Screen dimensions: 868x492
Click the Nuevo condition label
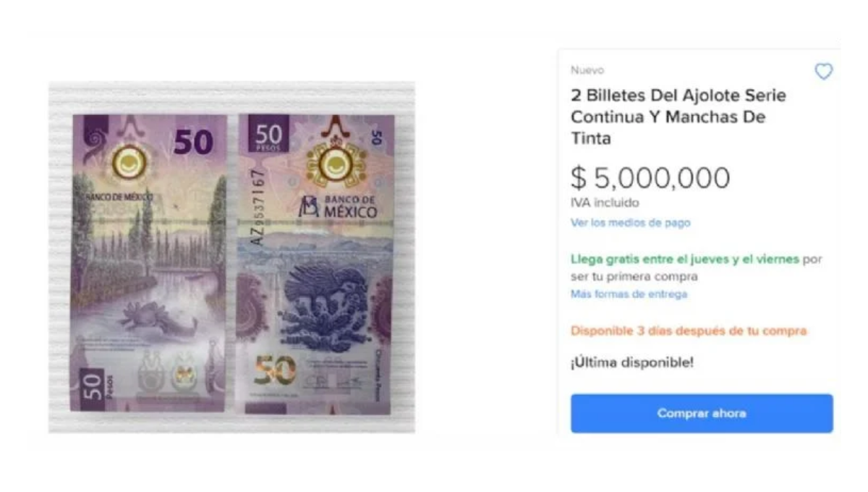pyautogui.click(x=587, y=70)
